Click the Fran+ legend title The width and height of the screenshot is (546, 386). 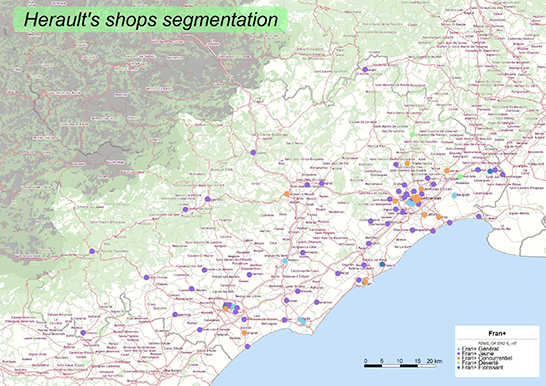click(497, 333)
